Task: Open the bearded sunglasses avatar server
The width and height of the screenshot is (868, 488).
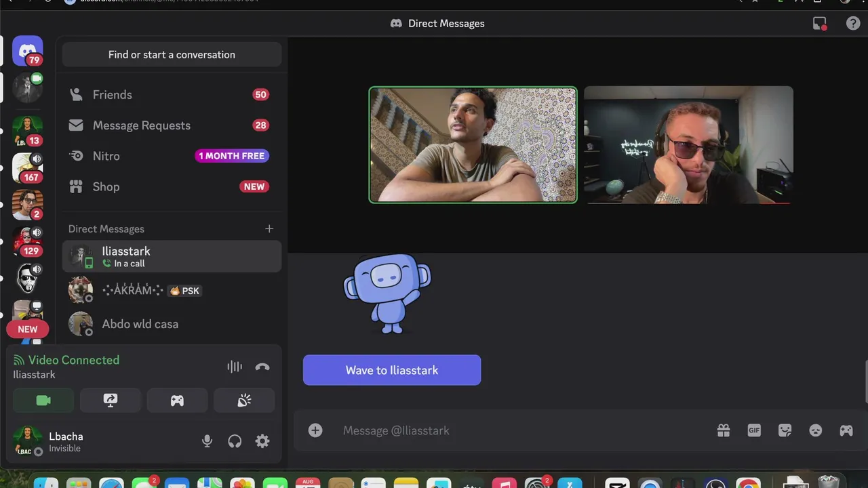Action: 28,278
